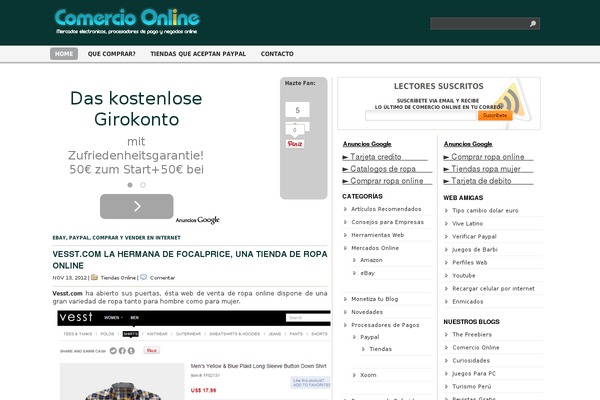The width and height of the screenshot is (600, 400).
Task: Click the Juegos Para PC blog link
Action: click(x=474, y=374)
